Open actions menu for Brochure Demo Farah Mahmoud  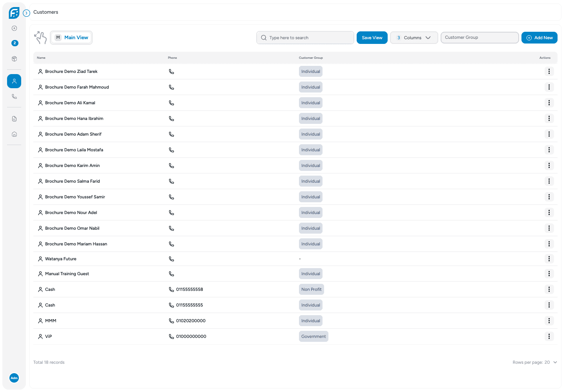tap(549, 87)
